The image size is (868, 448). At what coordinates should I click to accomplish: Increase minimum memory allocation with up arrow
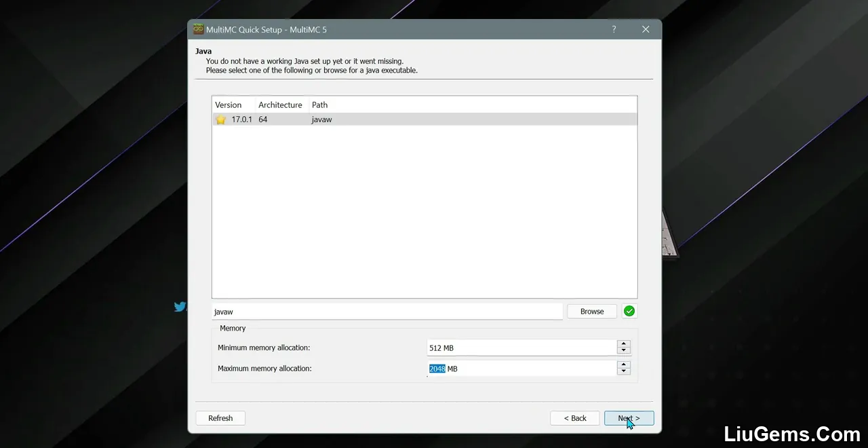(x=624, y=343)
